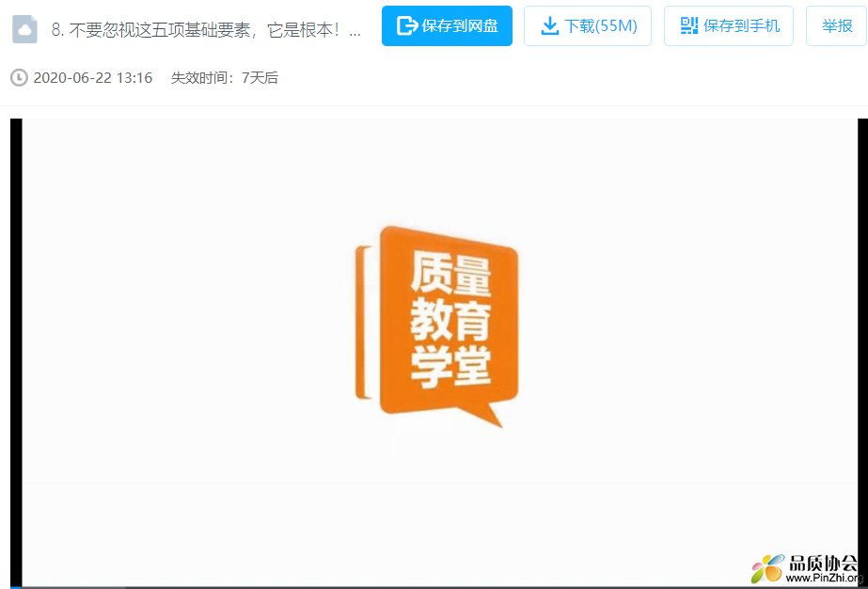Download the 55M file
Image resolution: width=868 pixels, height=589 pixels.
pyautogui.click(x=588, y=25)
